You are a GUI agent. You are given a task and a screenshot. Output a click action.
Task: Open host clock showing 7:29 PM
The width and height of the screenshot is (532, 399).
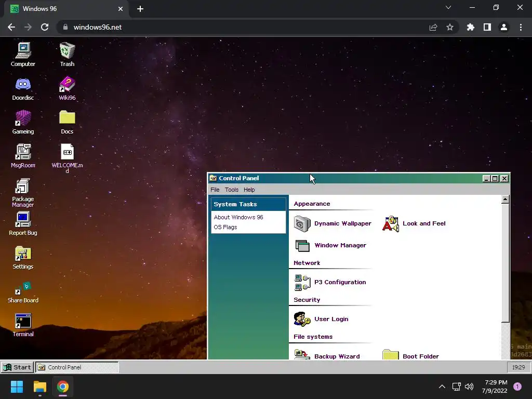point(495,387)
